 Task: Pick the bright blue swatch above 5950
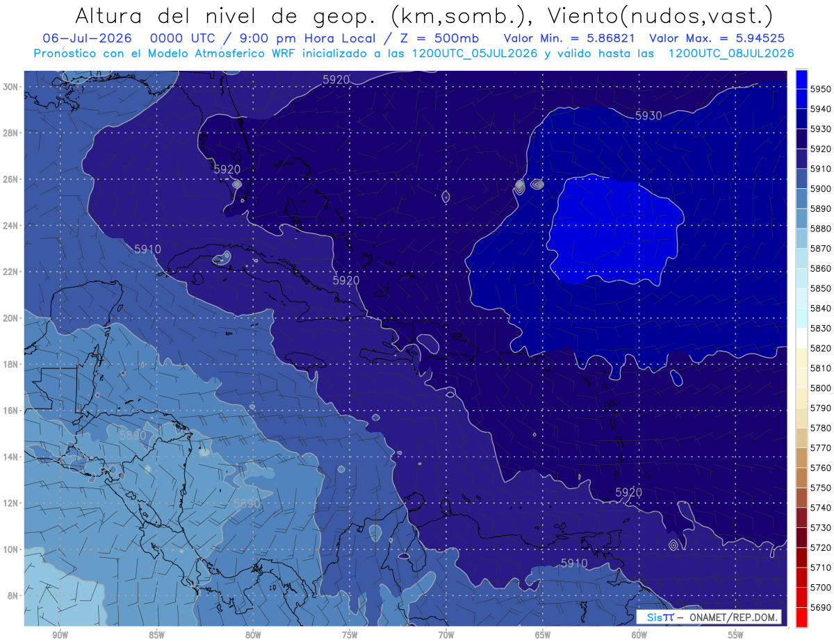[801, 79]
